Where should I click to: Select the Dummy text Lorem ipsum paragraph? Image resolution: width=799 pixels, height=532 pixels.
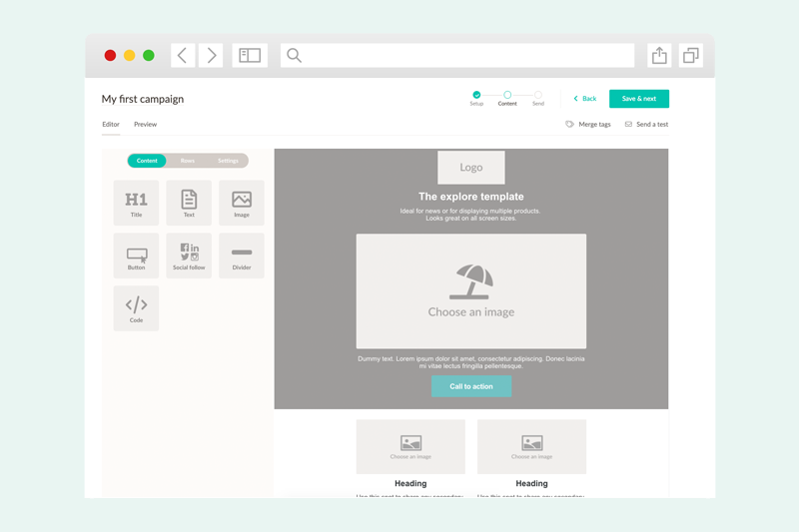(471, 362)
